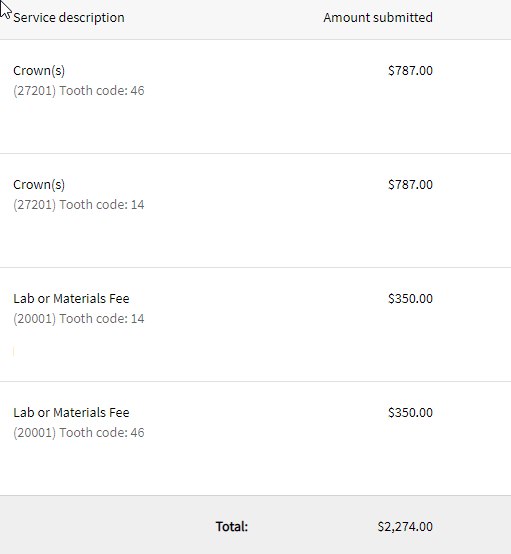Viewport: 511px width, 554px height.
Task: Select the second Crown(s) service label
Action: (39, 185)
